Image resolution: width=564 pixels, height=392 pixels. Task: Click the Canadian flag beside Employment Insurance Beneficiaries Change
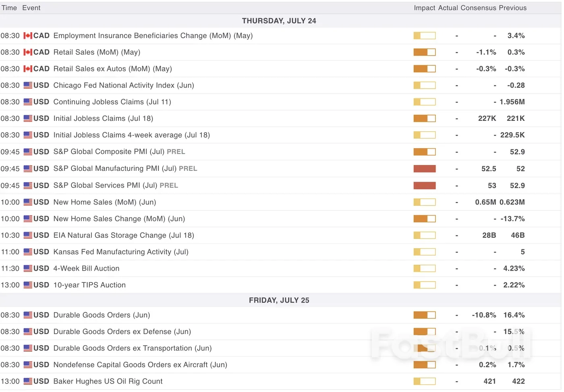pyautogui.click(x=28, y=36)
